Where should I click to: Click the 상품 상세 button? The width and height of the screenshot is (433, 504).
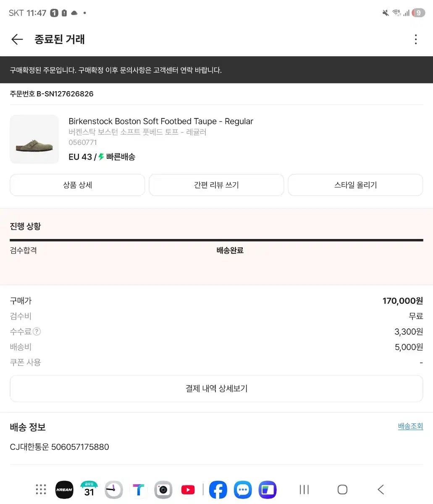click(77, 185)
